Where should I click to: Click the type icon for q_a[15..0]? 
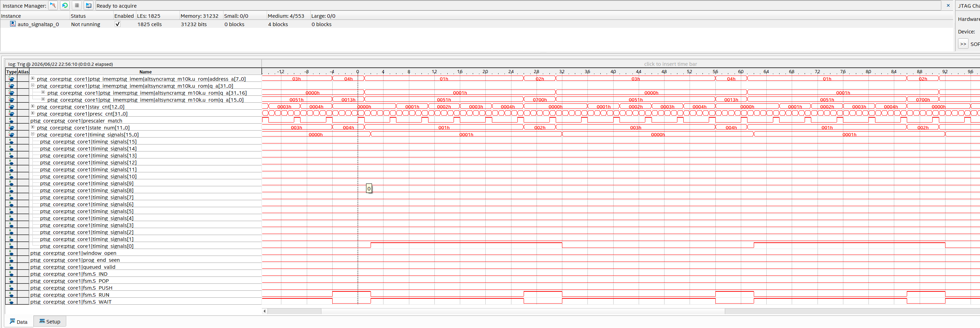click(x=12, y=100)
